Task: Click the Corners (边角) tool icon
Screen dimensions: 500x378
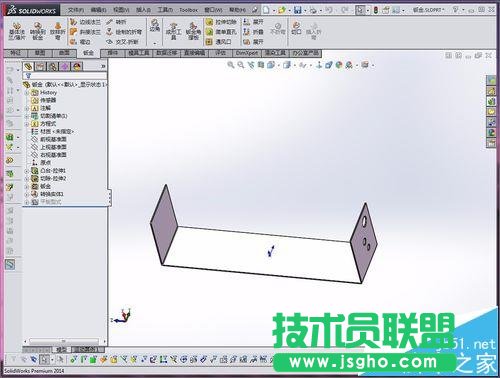Action: pos(155,26)
